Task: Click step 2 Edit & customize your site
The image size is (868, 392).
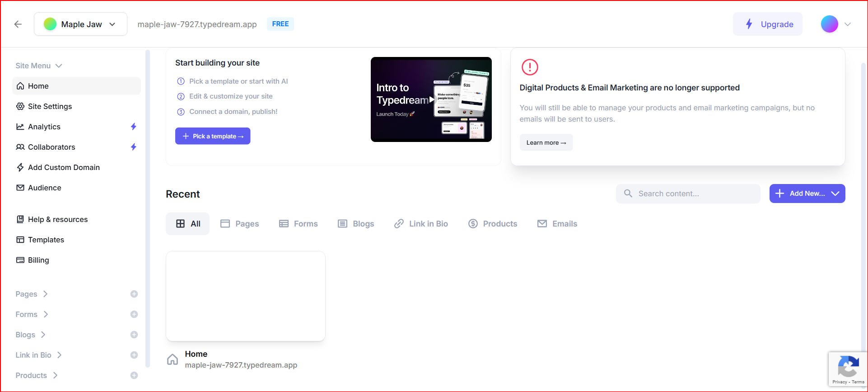Action: tap(225, 96)
